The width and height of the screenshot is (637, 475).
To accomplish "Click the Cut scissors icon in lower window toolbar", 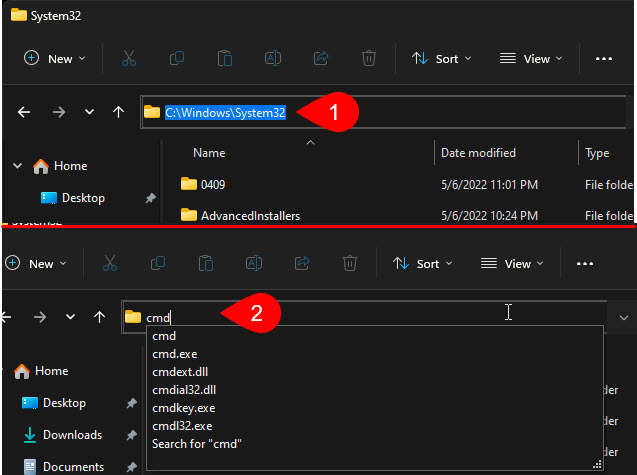I will 110,263.
